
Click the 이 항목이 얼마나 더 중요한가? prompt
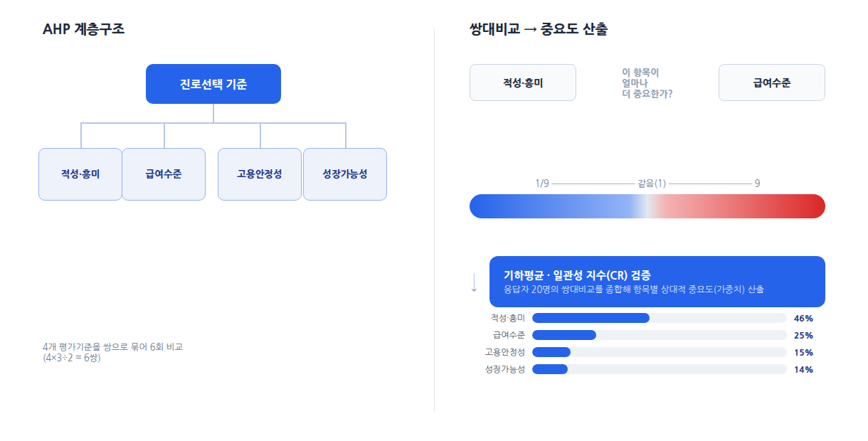click(x=647, y=83)
